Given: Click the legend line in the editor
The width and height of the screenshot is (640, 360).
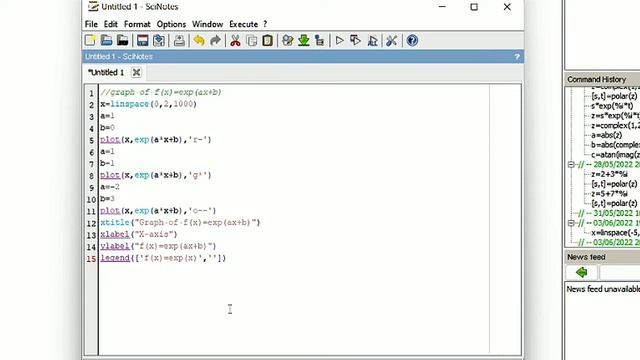Looking at the screenshot, I should pyautogui.click(x=163, y=258).
